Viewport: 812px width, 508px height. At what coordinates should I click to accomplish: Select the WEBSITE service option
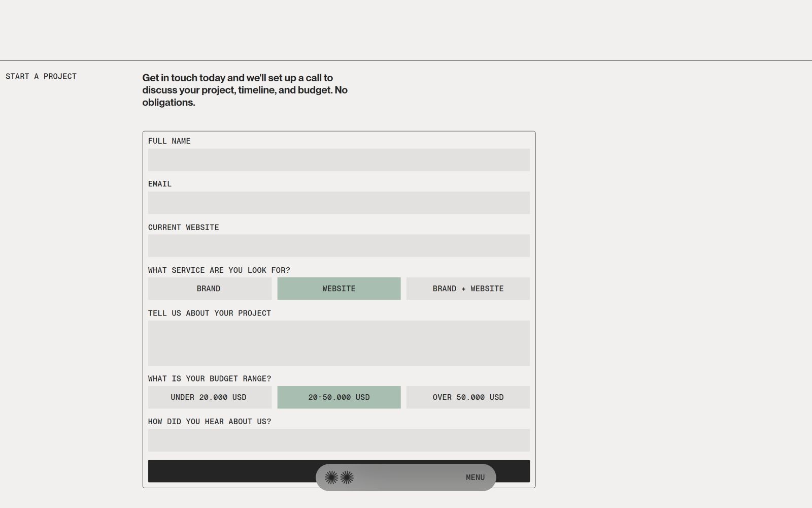tap(339, 289)
